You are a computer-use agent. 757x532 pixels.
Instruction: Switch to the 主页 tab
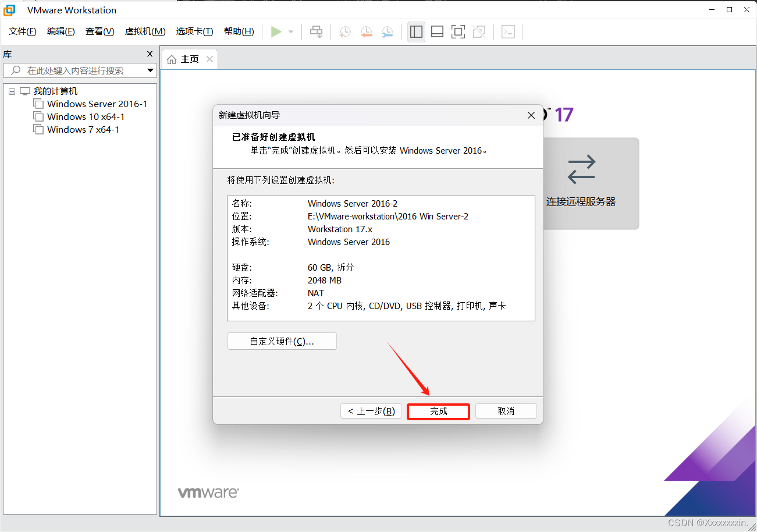click(x=190, y=59)
